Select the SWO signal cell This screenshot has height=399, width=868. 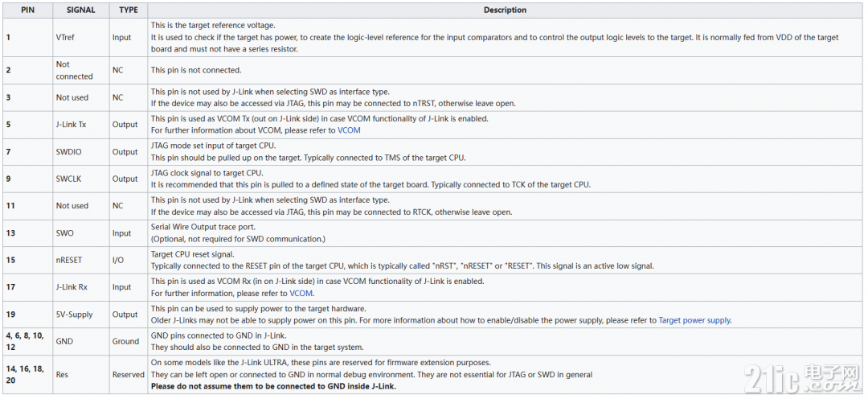[81, 233]
